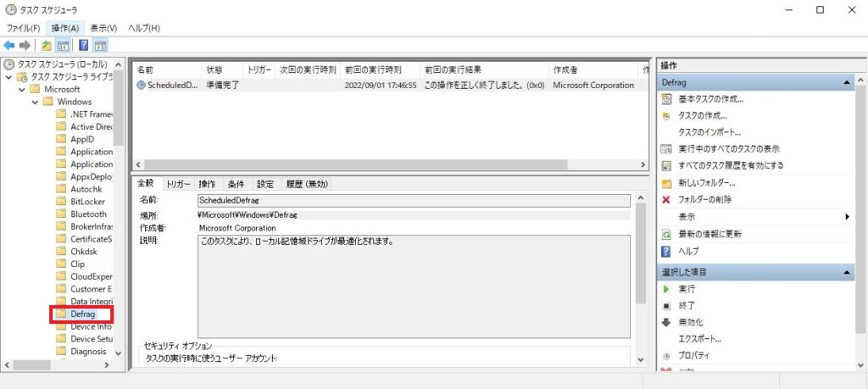The image size is (868, 389).
Task: Delete folder with red X フォルダーの削除
Action: [x=704, y=199]
